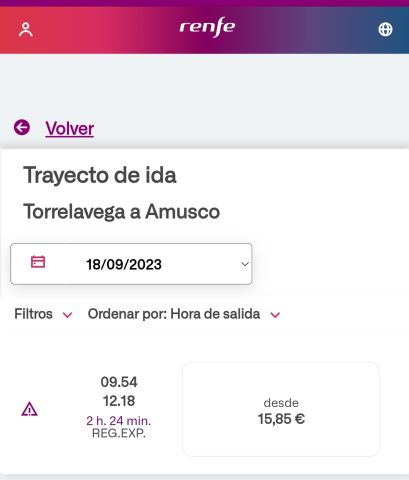This screenshot has height=480, width=409.
Task: Open the Filtros menu label
Action: point(33,314)
